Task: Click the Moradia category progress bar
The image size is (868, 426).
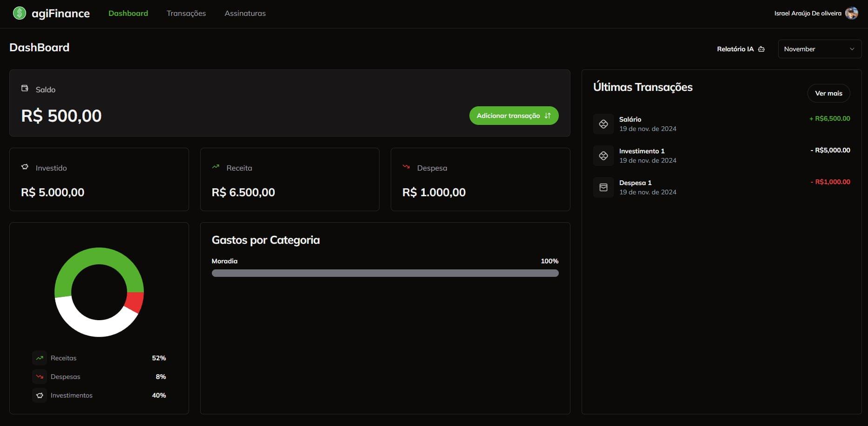Action: coord(385,273)
